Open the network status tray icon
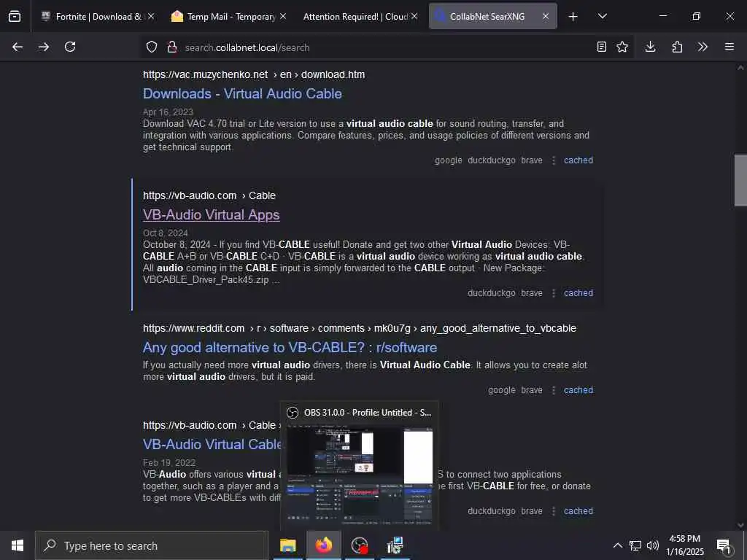Screen dimensions: 747x560 [x=635, y=545]
